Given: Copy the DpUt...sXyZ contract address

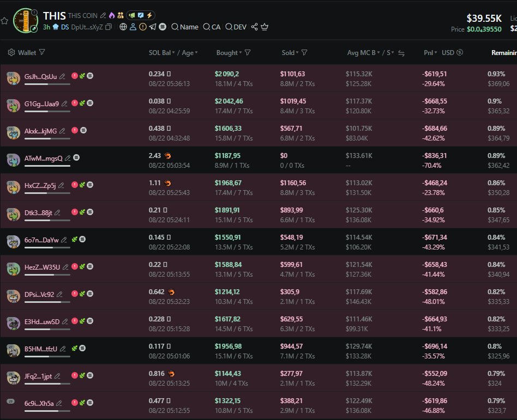Looking at the screenshot, I should coord(109,27).
